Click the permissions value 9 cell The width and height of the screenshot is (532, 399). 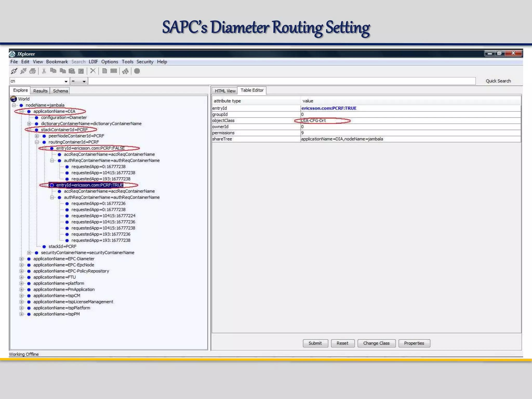pos(410,133)
